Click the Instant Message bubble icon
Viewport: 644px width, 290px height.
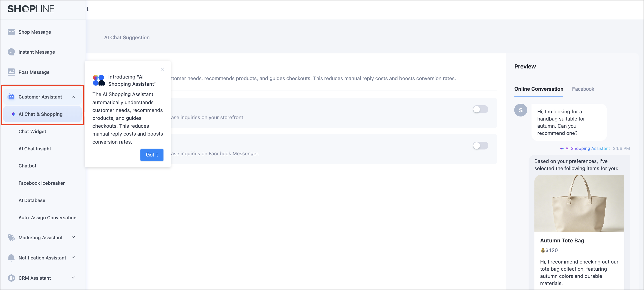(x=11, y=52)
